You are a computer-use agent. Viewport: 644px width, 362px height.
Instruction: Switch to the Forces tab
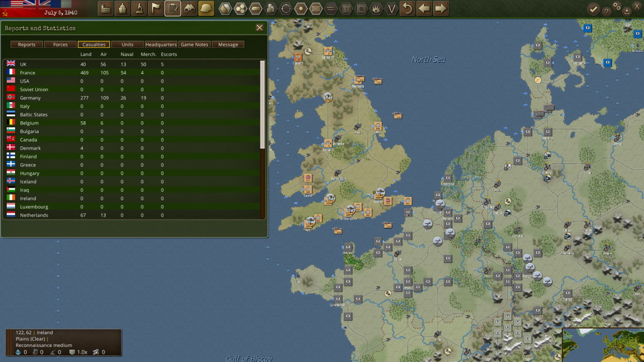tap(60, 44)
